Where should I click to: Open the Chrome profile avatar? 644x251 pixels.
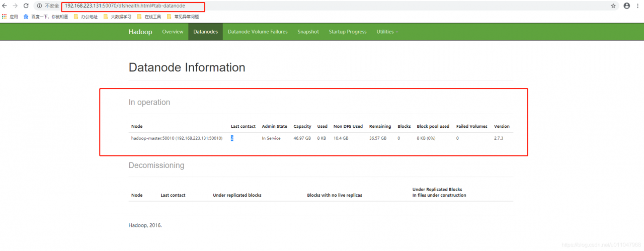[626, 6]
